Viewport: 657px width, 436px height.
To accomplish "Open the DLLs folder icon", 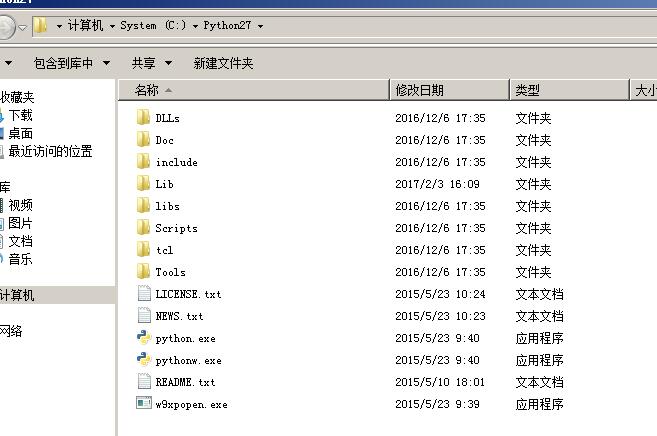I will pos(143,117).
